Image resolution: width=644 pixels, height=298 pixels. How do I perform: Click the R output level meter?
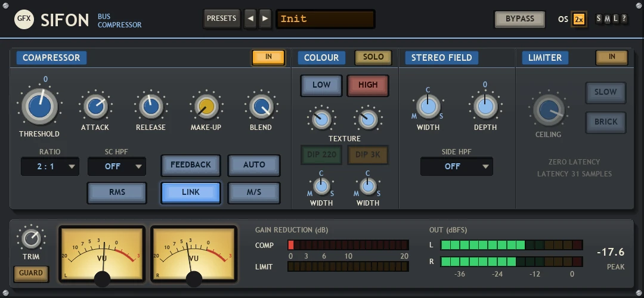pos(512,262)
